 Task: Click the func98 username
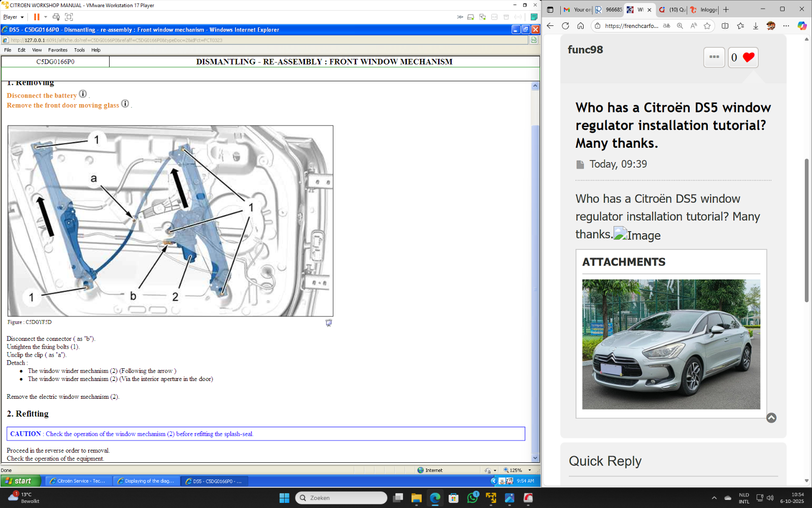(x=585, y=50)
